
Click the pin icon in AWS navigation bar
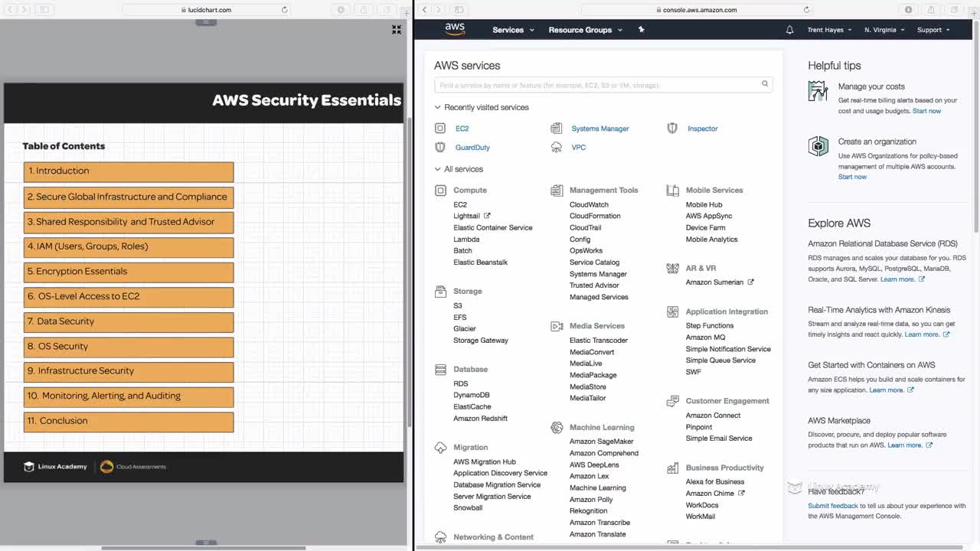tap(642, 30)
